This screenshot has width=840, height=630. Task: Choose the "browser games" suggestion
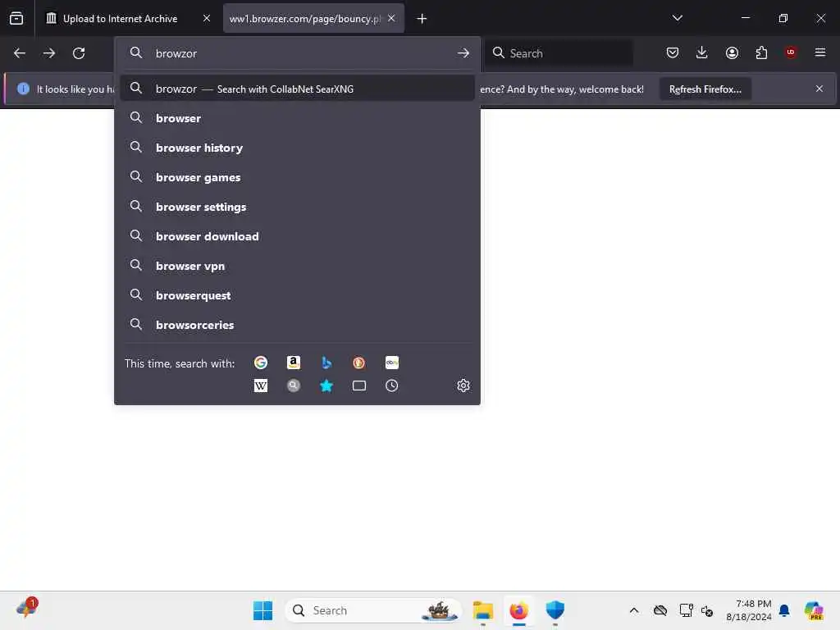pos(297,177)
